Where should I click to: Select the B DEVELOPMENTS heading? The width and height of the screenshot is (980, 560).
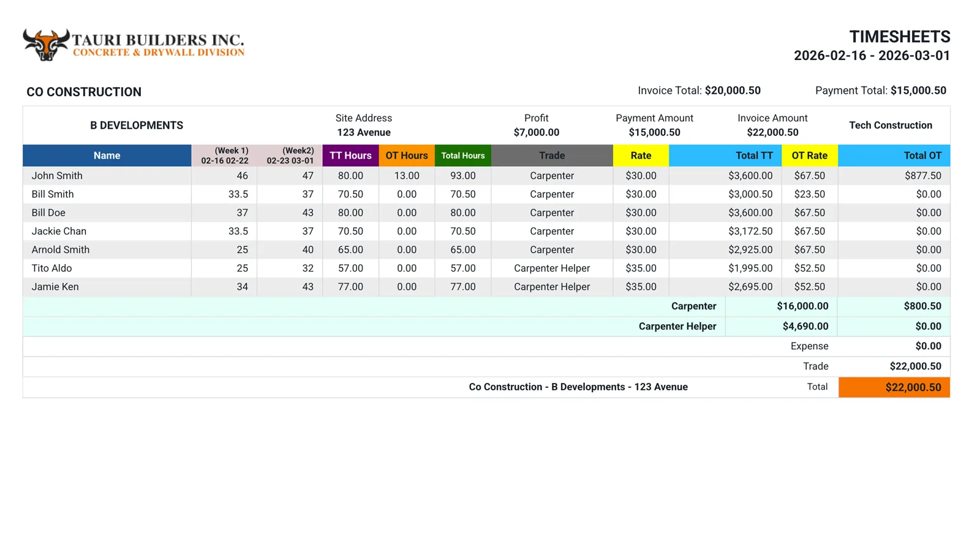pos(137,126)
